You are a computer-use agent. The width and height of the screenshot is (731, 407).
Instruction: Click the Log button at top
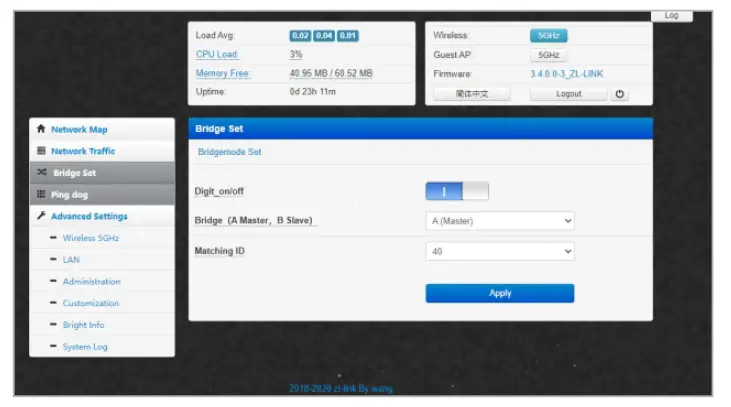pyautogui.click(x=671, y=15)
